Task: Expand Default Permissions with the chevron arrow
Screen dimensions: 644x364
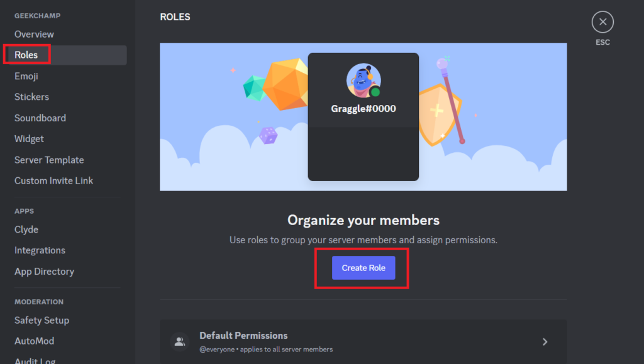Action: tap(545, 341)
